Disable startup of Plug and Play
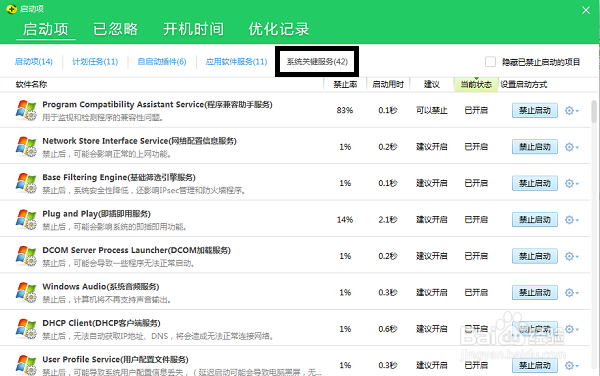The width and height of the screenshot is (600, 376). [x=535, y=220]
